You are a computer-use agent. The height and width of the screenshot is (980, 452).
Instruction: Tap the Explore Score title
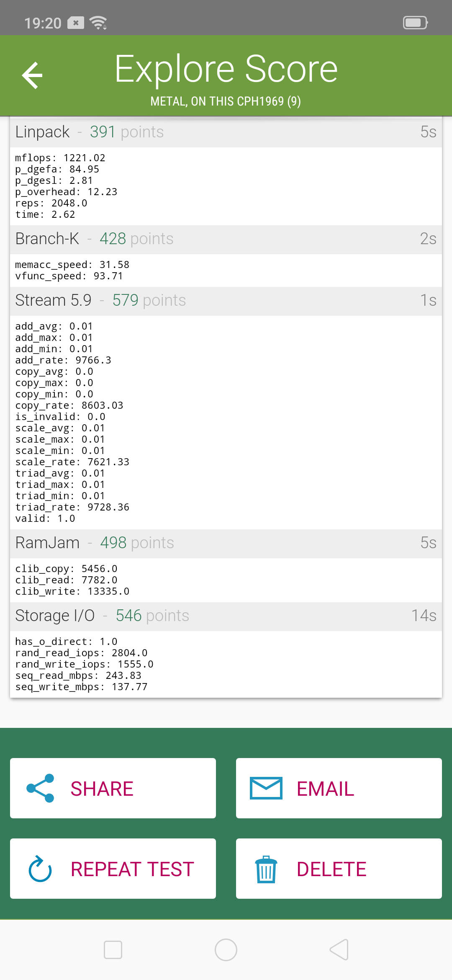click(x=226, y=69)
